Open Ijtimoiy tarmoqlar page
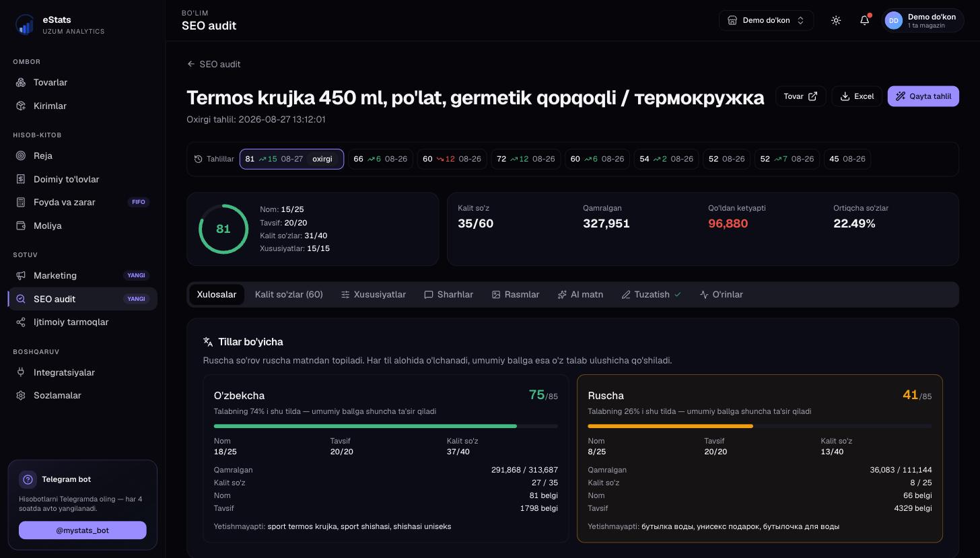Image resolution: width=980 pixels, height=558 pixels. pyautogui.click(x=82, y=322)
